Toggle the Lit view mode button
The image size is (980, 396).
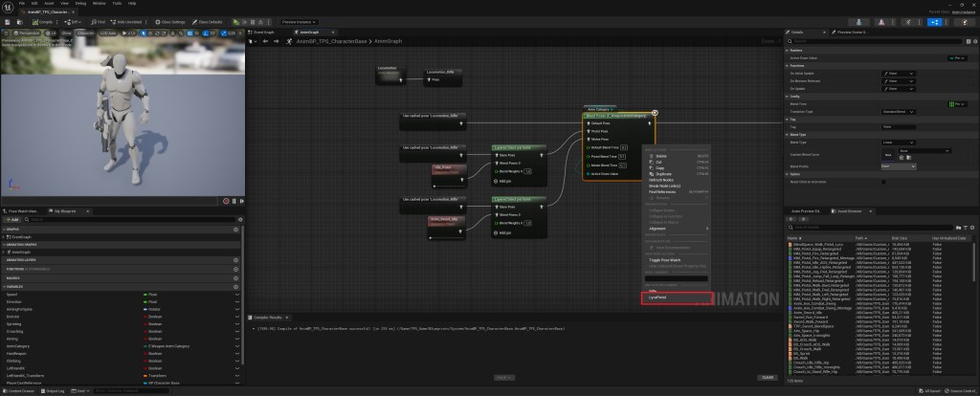[51, 32]
